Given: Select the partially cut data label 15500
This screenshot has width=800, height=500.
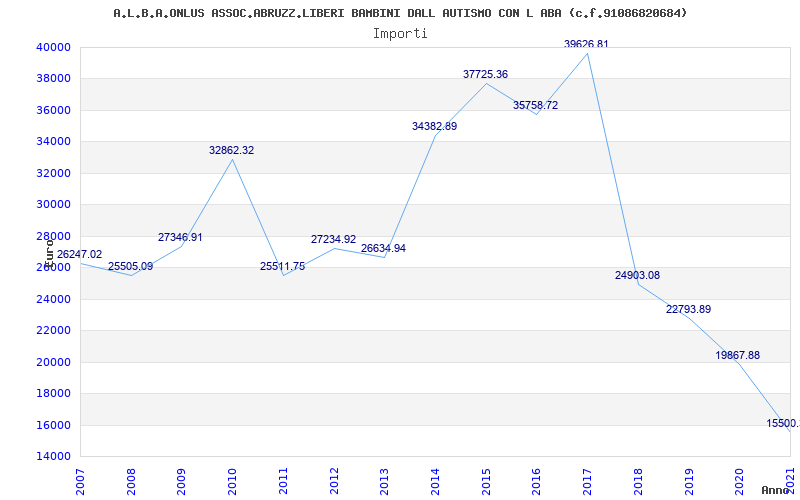Looking at the screenshot, I should pyautogui.click(x=783, y=423).
